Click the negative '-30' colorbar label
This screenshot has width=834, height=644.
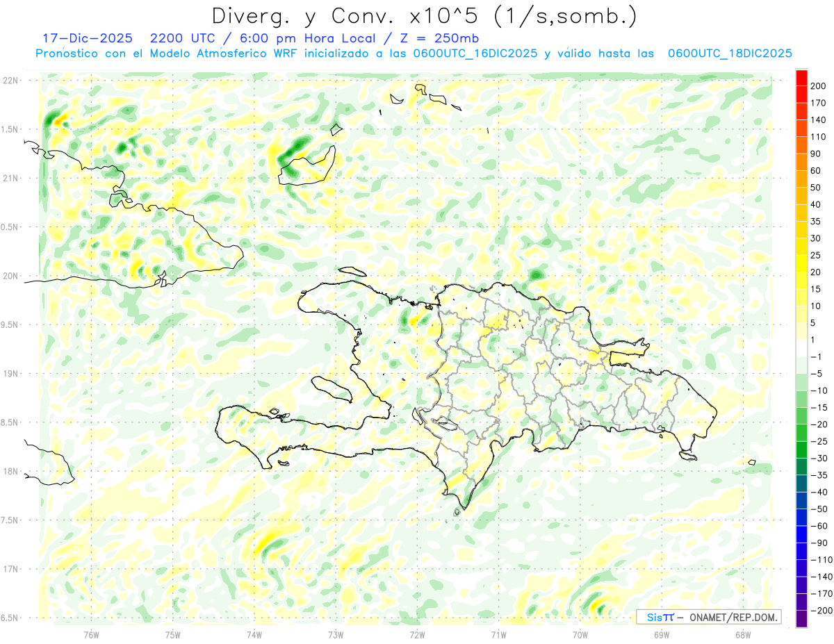pyautogui.click(x=819, y=459)
